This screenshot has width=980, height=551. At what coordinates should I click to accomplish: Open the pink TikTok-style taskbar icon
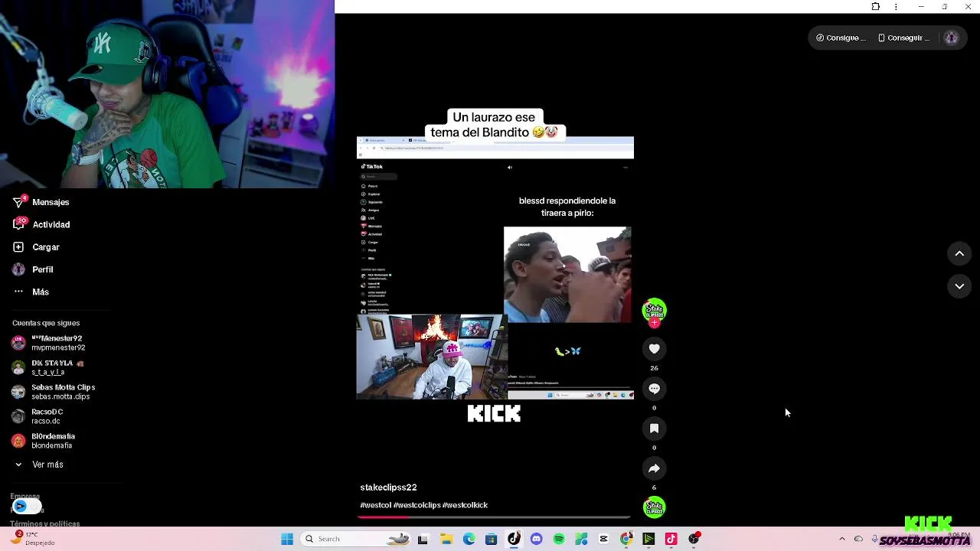point(671,540)
